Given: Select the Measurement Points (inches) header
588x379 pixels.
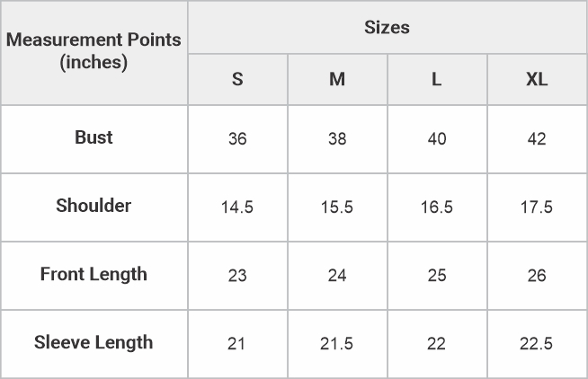Looking at the screenshot, I should click(94, 53).
